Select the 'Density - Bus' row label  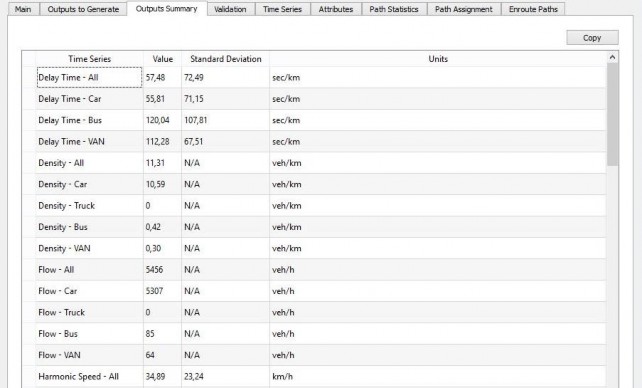tap(63, 227)
